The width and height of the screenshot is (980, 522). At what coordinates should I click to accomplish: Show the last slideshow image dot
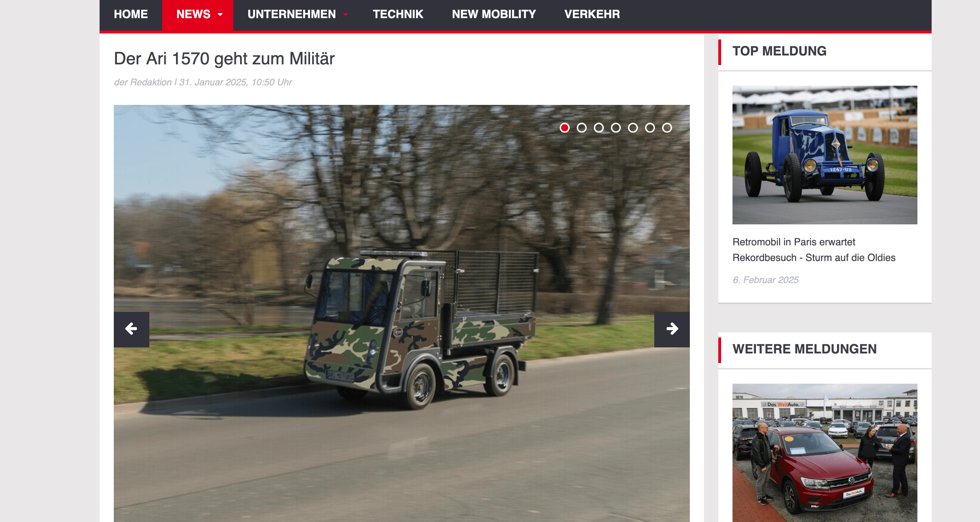coord(667,128)
